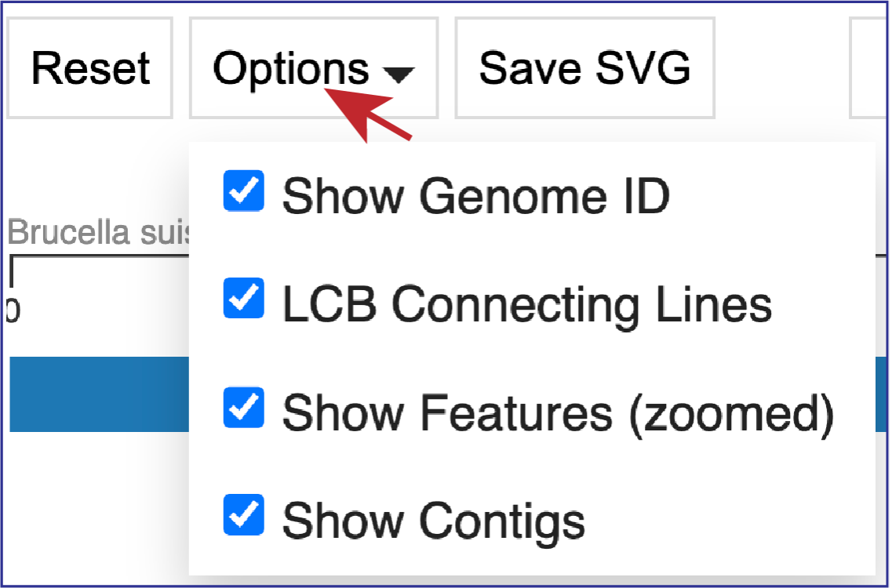Uncheck the Show Genome ID checkbox

[243, 191]
